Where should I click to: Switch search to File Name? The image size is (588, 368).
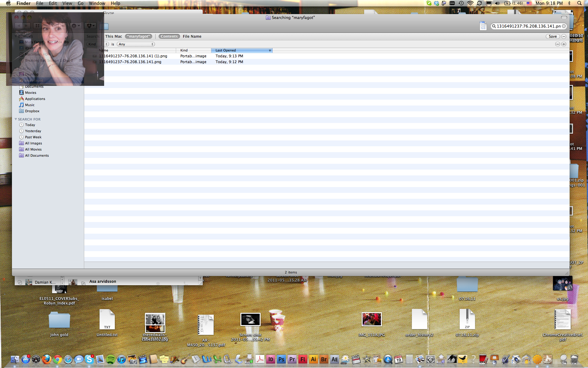[x=192, y=36]
